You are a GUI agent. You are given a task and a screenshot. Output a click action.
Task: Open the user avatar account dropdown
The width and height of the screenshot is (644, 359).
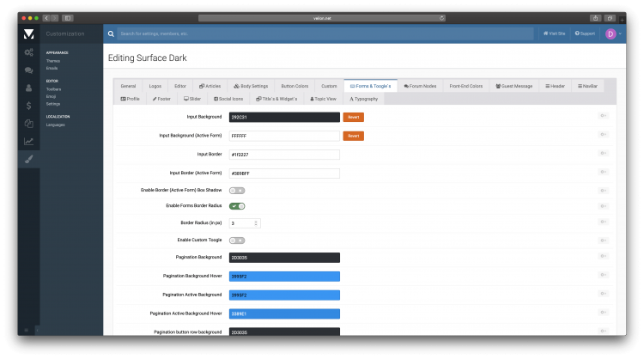coord(613,33)
